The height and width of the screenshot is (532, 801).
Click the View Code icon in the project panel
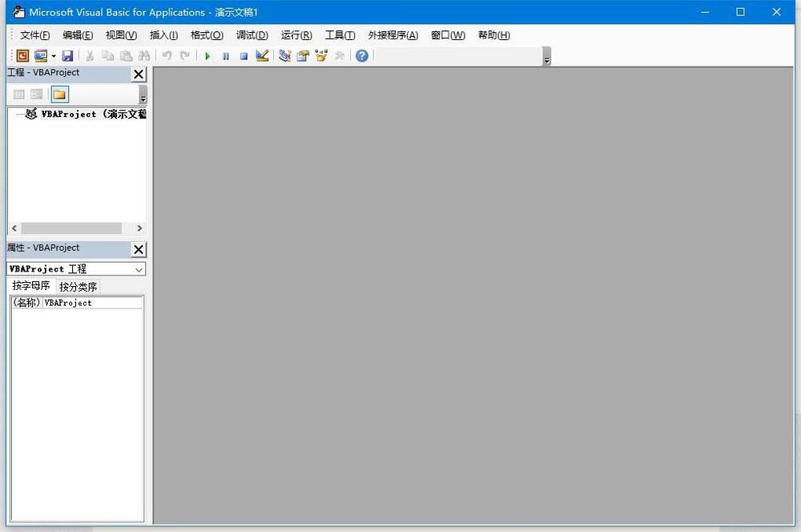[19, 94]
